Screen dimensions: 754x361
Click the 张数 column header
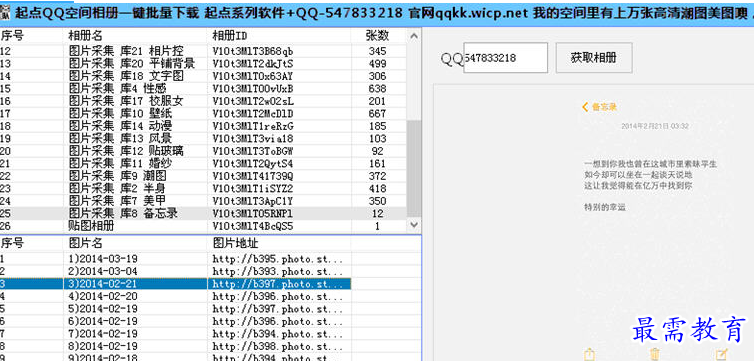pyautogui.click(x=377, y=36)
